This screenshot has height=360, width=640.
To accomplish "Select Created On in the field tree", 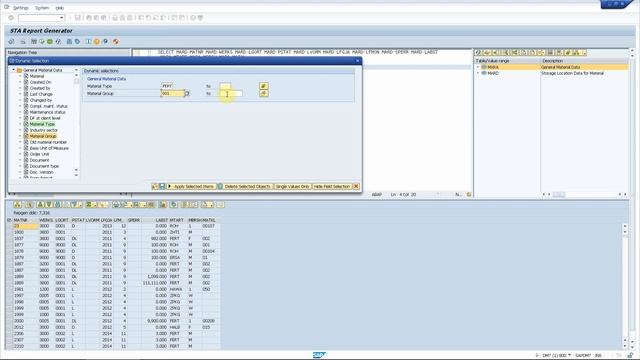I will pos(40,82).
